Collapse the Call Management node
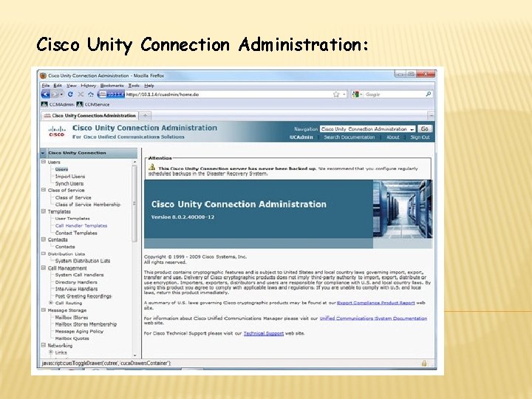Image resolution: width=532 pixels, height=399 pixels. click(44, 267)
